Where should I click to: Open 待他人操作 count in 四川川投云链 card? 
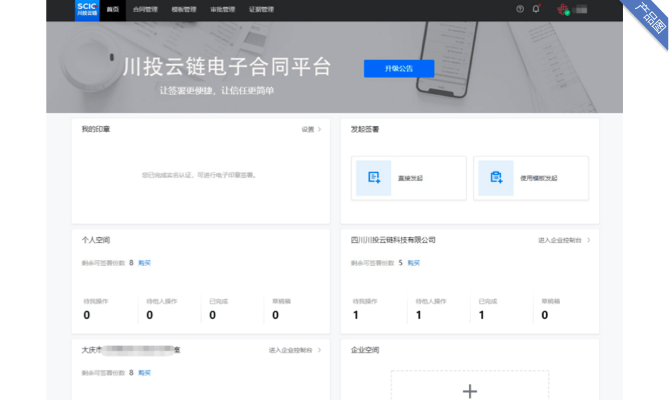pos(419,315)
